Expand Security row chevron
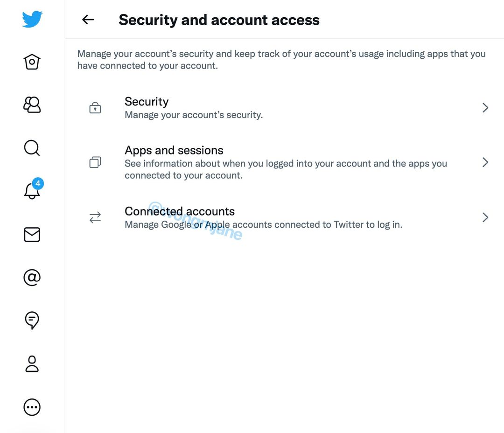 [x=485, y=108]
